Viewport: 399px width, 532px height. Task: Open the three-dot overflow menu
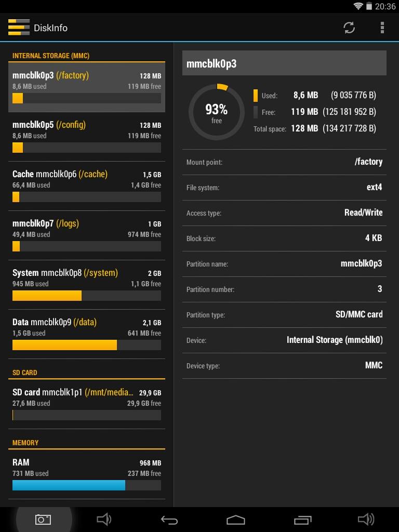pyautogui.click(x=382, y=28)
